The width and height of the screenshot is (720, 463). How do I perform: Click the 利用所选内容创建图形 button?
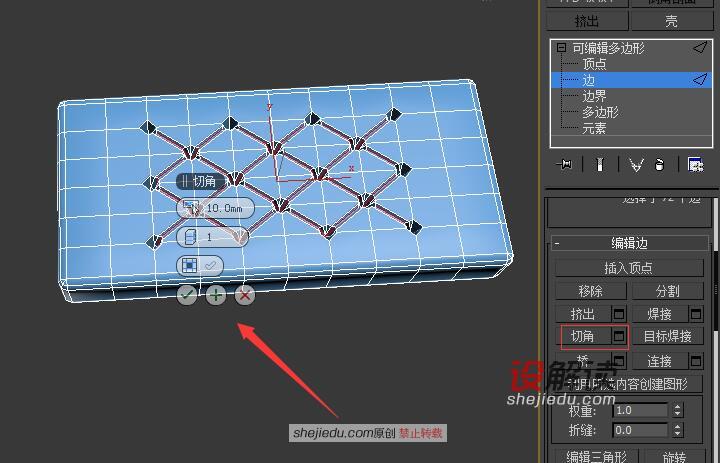tap(629, 384)
